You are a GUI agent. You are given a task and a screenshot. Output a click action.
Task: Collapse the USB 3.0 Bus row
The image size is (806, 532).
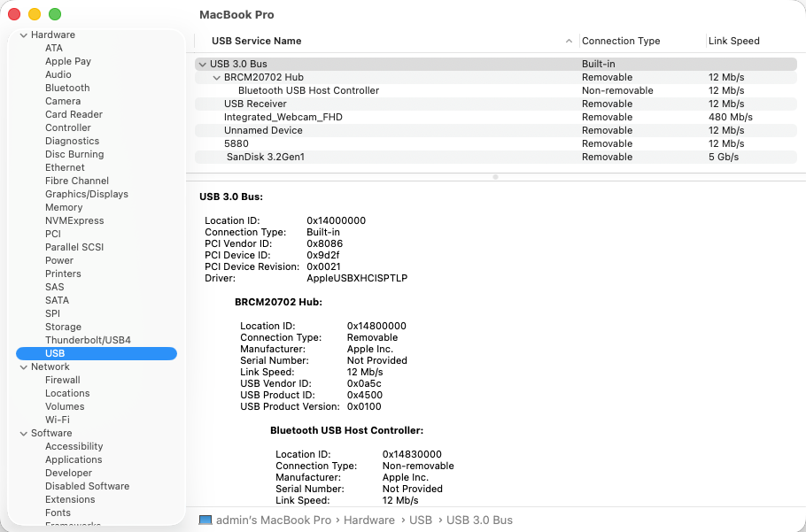203,65
